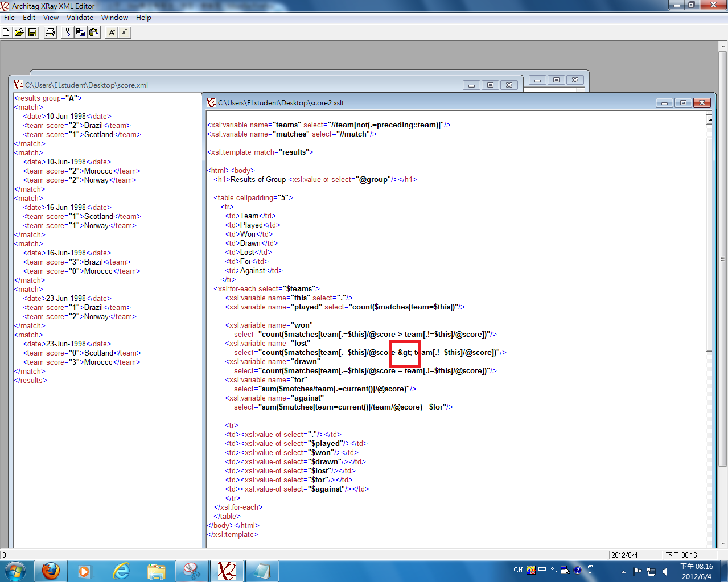Screen dimensions: 728x582
Task: Click the closing </xsl:template> line
Action: point(233,534)
